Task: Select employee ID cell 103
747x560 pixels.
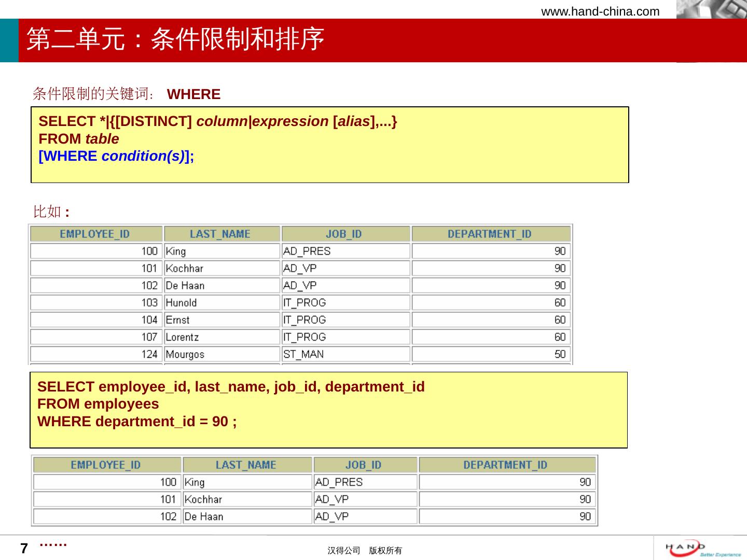Action: tap(96, 303)
